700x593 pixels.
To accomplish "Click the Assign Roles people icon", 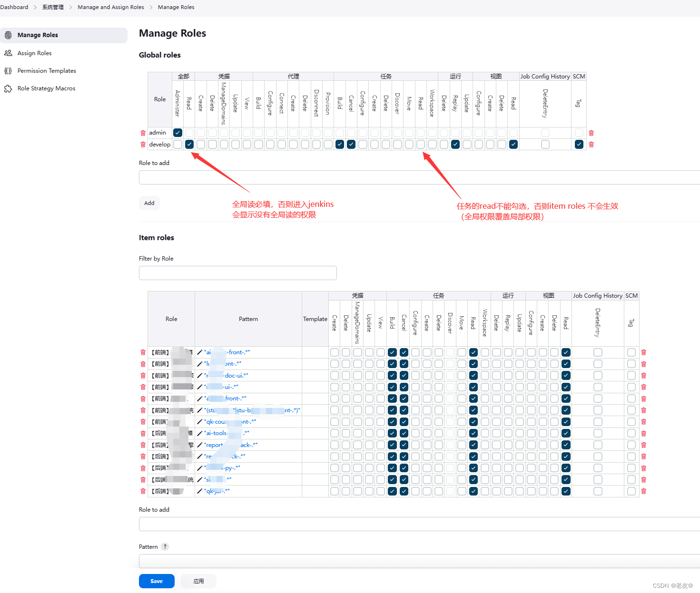I will click(8, 53).
